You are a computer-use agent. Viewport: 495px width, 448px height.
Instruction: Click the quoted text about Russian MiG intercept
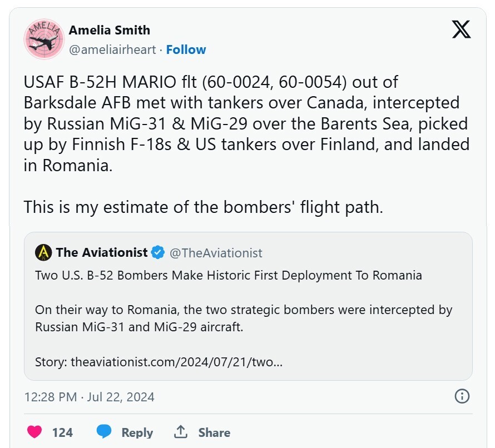[x=244, y=318]
